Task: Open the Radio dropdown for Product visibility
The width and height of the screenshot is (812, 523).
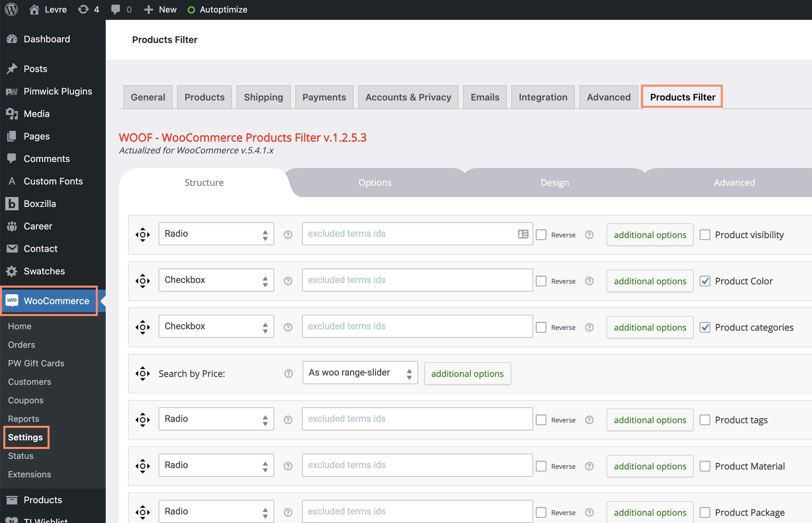Action: (216, 234)
